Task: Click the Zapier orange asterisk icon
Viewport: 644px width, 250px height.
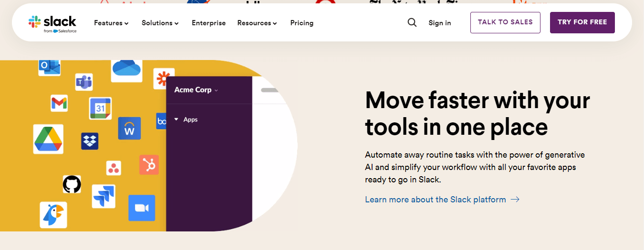Action: pyautogui.click(x=164, y=78)
